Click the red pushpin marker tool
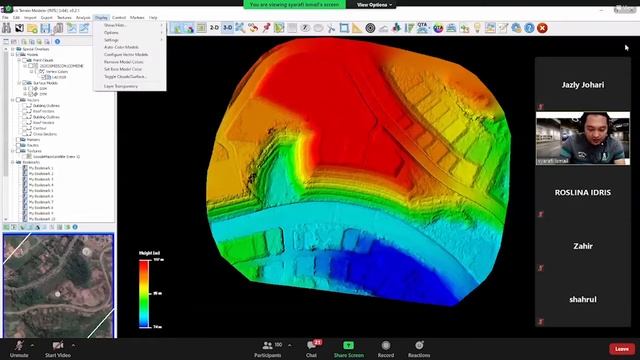Viewport: 640px width, 360px height. click(267, 28)
